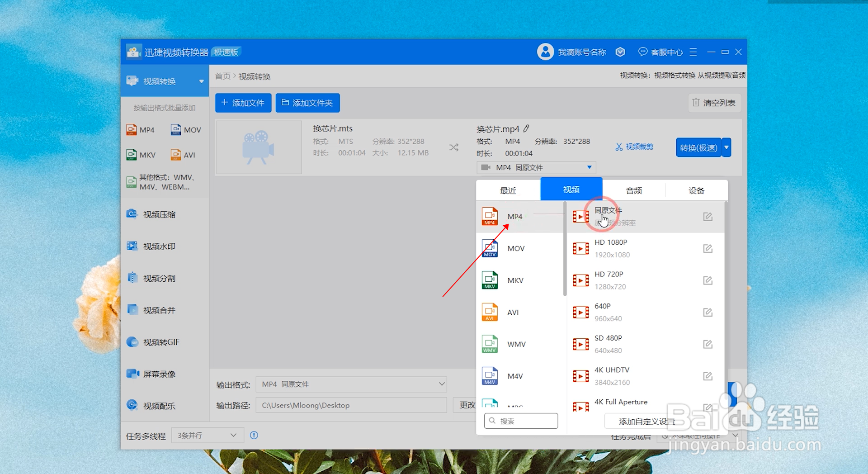The height and width of the screenshot is (474, 868).
Task: Click the VIP shield icon in title bar
Action: point(620,52)
